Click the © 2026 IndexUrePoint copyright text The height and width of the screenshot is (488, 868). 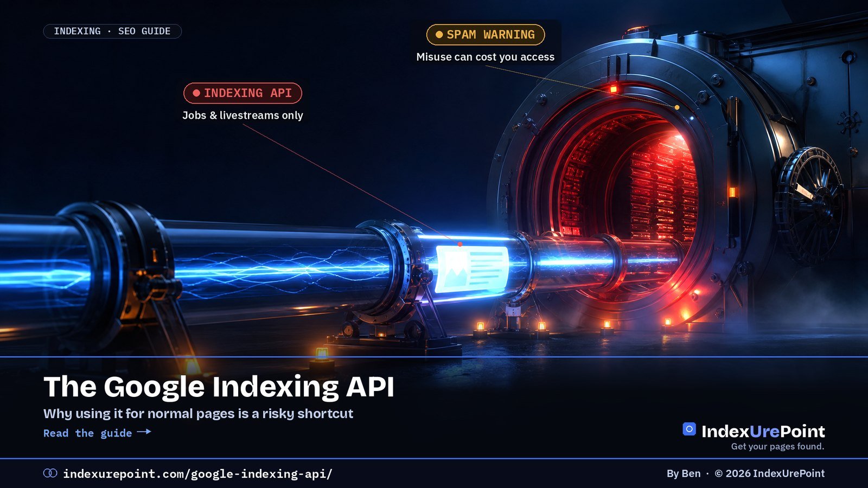769,473
